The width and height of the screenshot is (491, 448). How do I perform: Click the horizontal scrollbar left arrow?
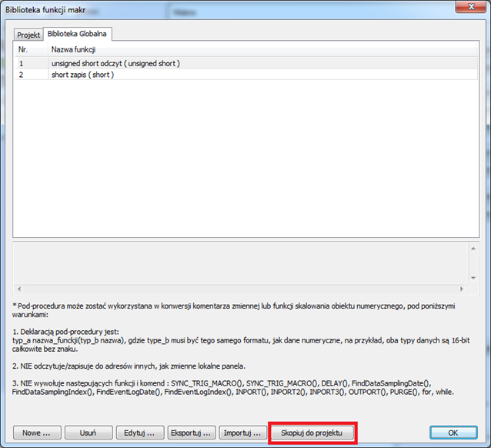pos(19,289)
